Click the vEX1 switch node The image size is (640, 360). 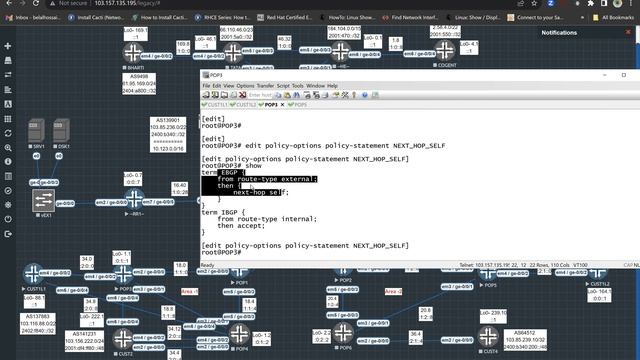coord(43,200)
